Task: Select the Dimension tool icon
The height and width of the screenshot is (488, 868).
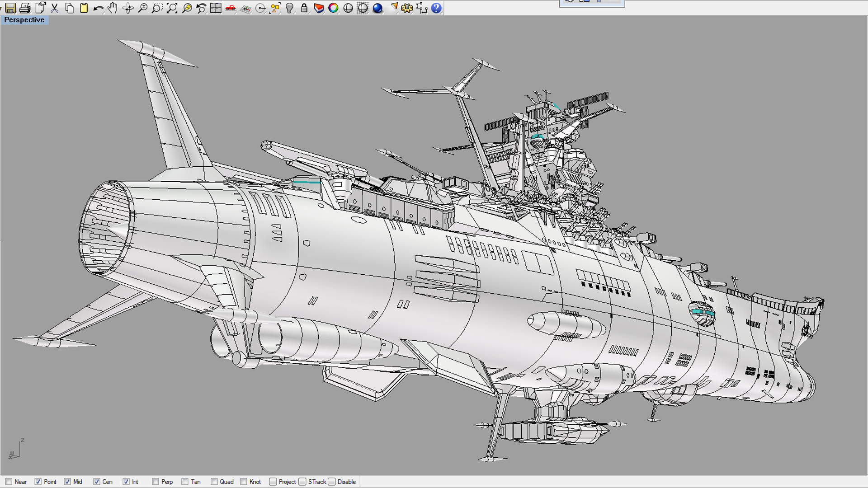Action: click(421, 8)
